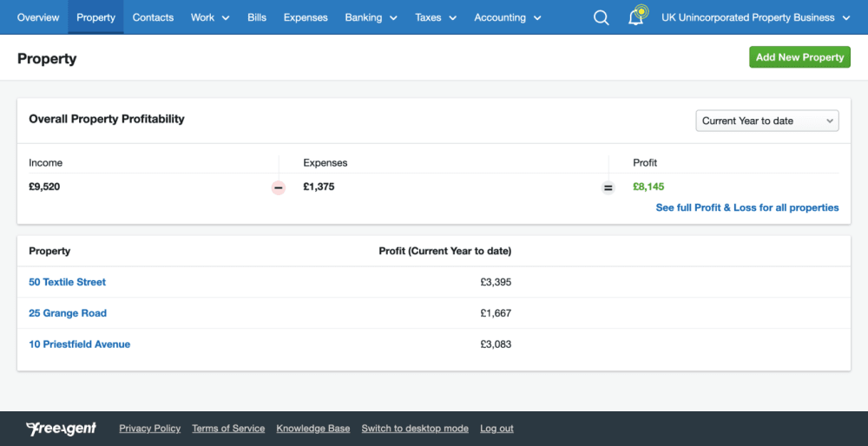Click the FreeAgent logo in footer

click(x=62, y=429)
